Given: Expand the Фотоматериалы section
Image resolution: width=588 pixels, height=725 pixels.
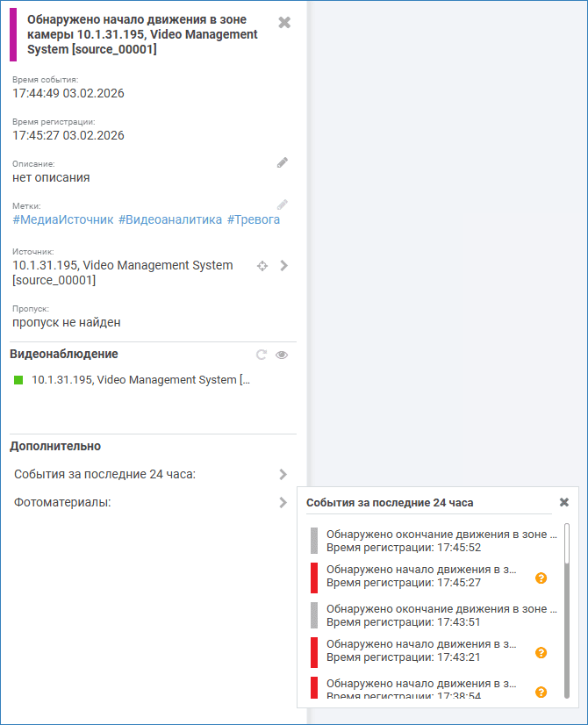Looking at the screenshot, I should click(x=283, y=503).
